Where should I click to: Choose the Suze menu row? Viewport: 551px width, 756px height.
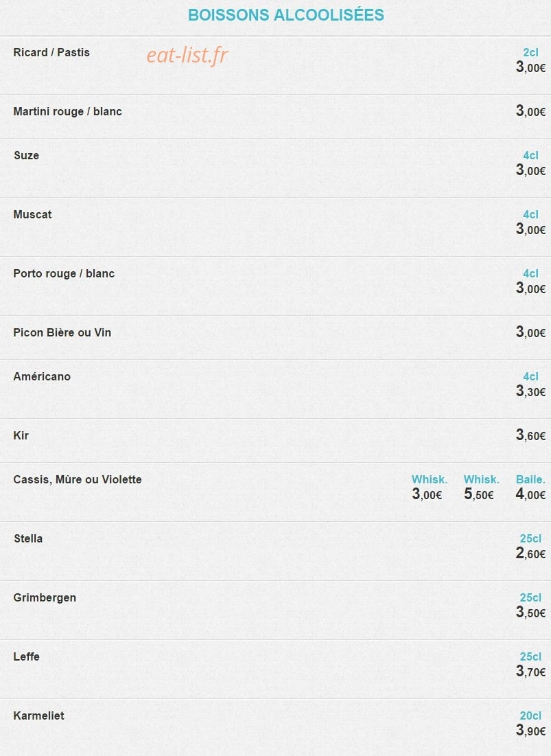tap(276, 168)
